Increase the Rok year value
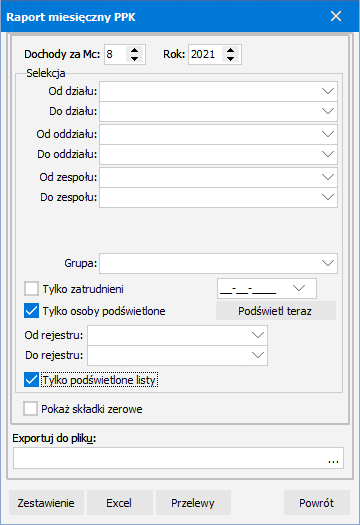 tap(230, 50)
